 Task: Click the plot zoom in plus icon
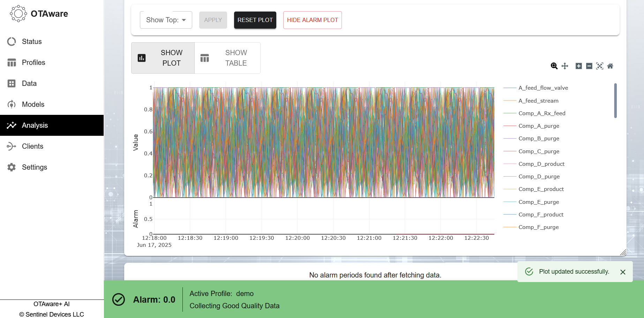click(578, 66)
